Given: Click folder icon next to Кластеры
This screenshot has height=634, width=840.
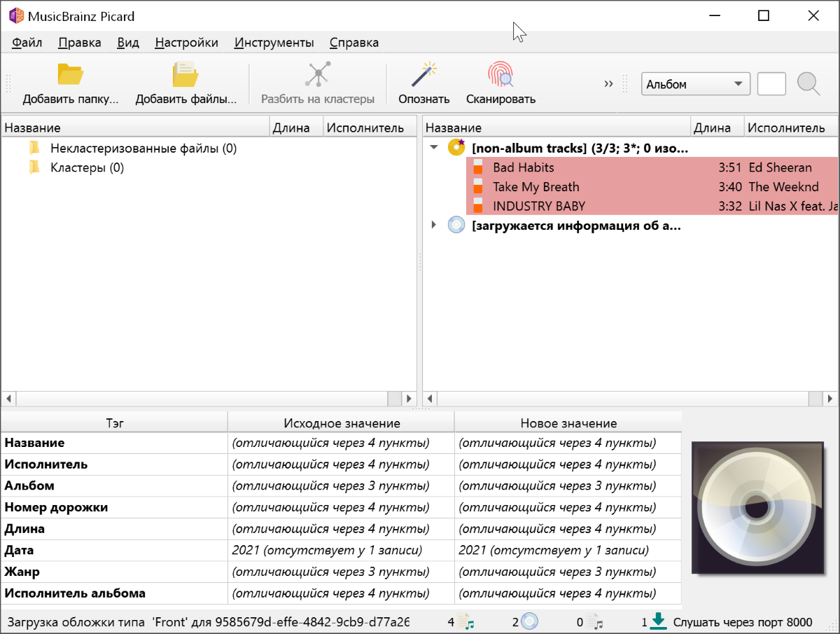Looking at the screenshot, I should (34, 167).
